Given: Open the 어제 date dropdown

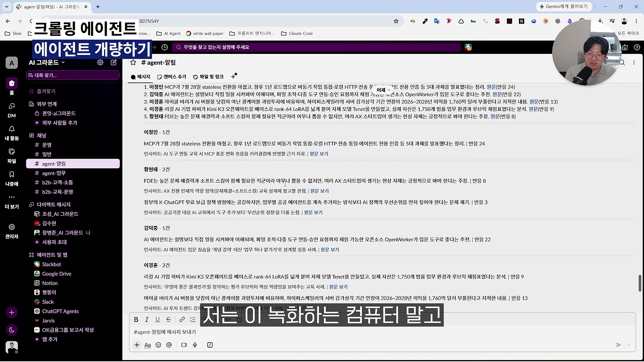Looking at the screenshot, I should click(x=383, y=90).
